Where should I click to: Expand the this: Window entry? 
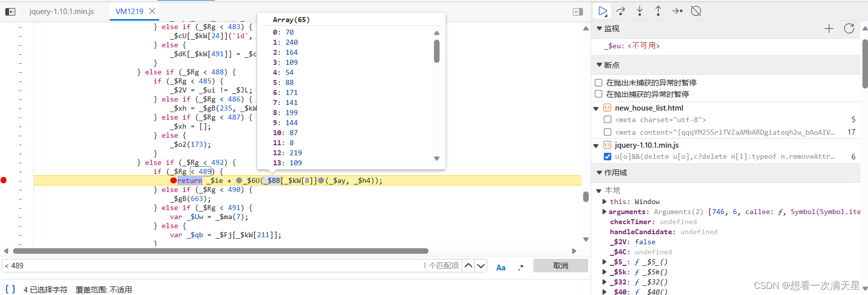[604, 202]
